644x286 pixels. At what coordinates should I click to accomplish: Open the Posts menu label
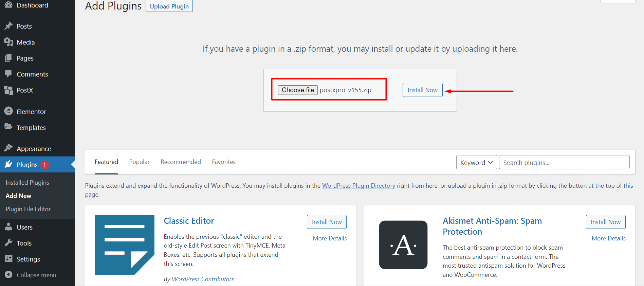click(24, 26)
